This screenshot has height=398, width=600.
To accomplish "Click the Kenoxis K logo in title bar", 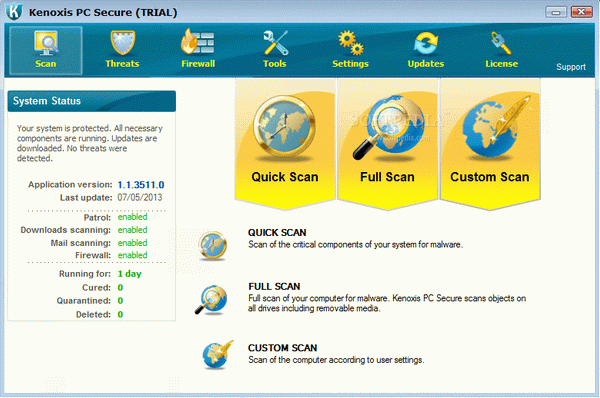I will tap(14, 11).
